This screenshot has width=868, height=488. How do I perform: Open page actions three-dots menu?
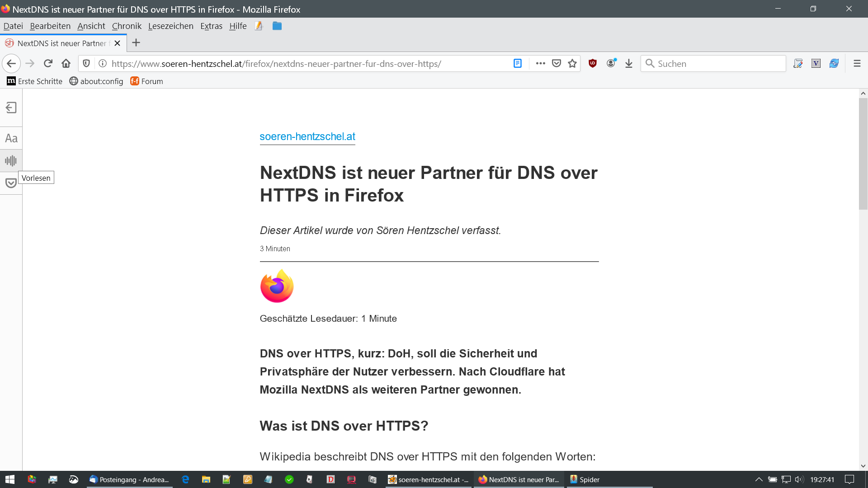click(540, 64)
